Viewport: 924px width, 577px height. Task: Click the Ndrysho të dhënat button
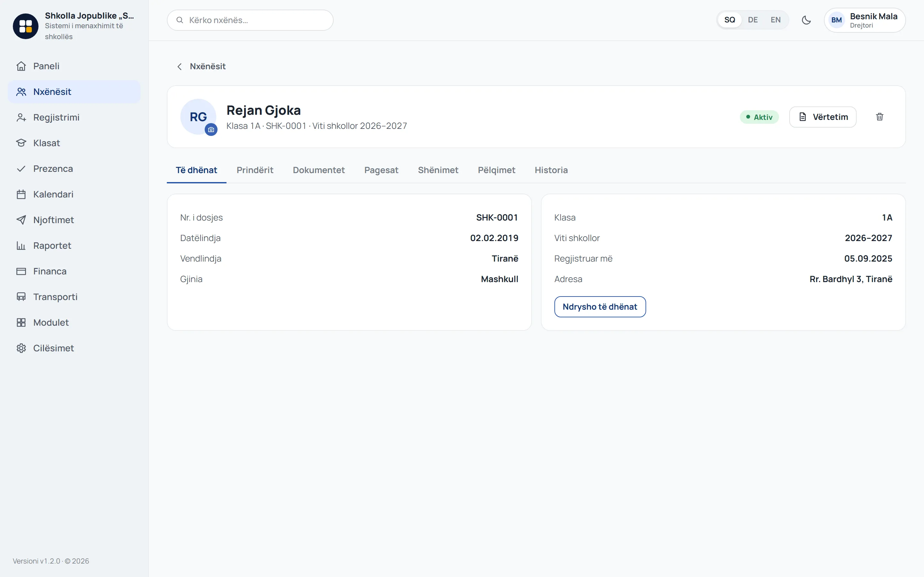[x=600, y=307]
